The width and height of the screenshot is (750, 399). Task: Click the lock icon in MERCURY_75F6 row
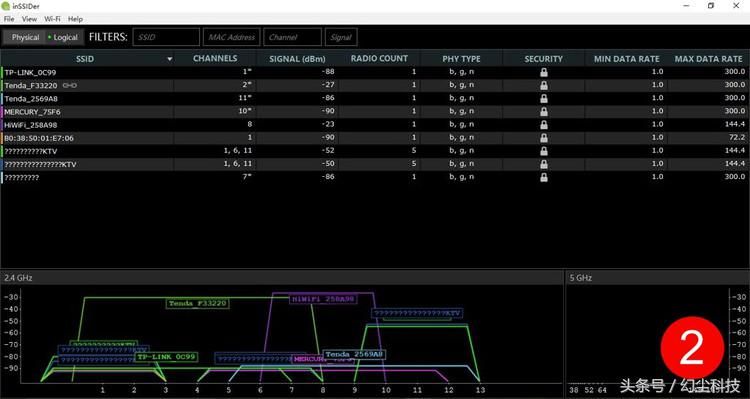coord(544,111)
